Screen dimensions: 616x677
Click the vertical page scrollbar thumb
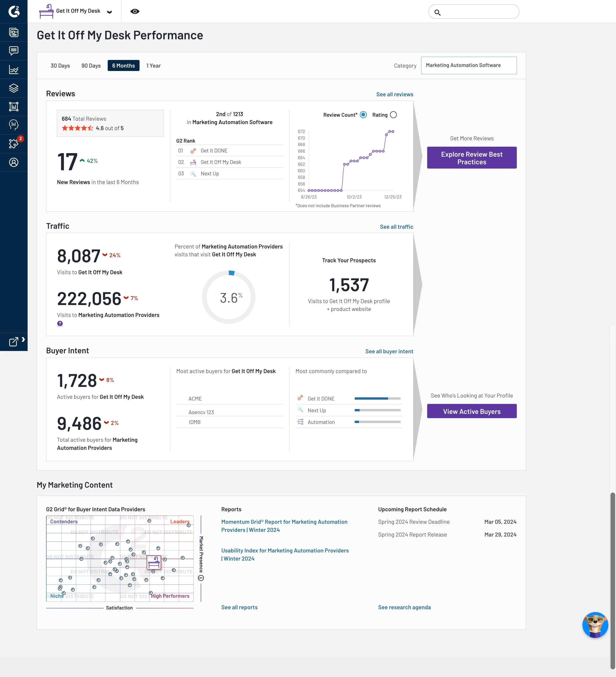pyautogui.click(x=613, y=581)
